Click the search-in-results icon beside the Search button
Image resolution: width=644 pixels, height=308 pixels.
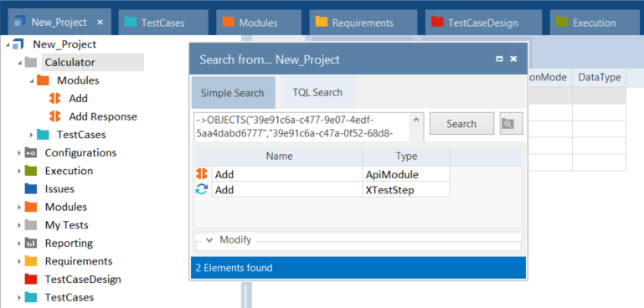tap(512, 123)
